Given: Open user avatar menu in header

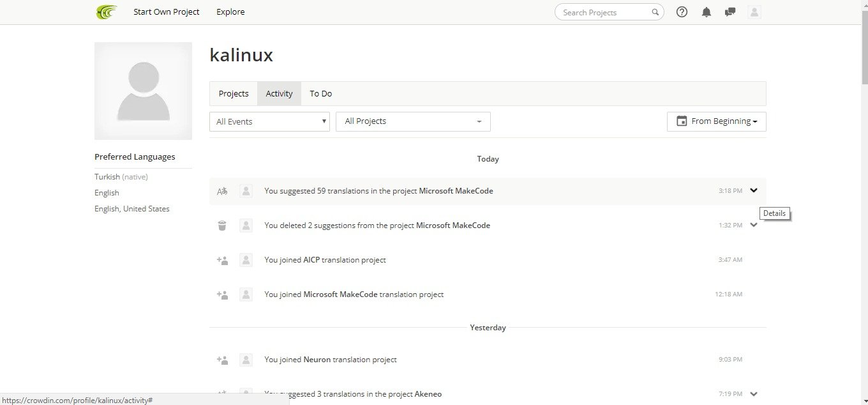Looking at the screenshot, I should 754,12.
